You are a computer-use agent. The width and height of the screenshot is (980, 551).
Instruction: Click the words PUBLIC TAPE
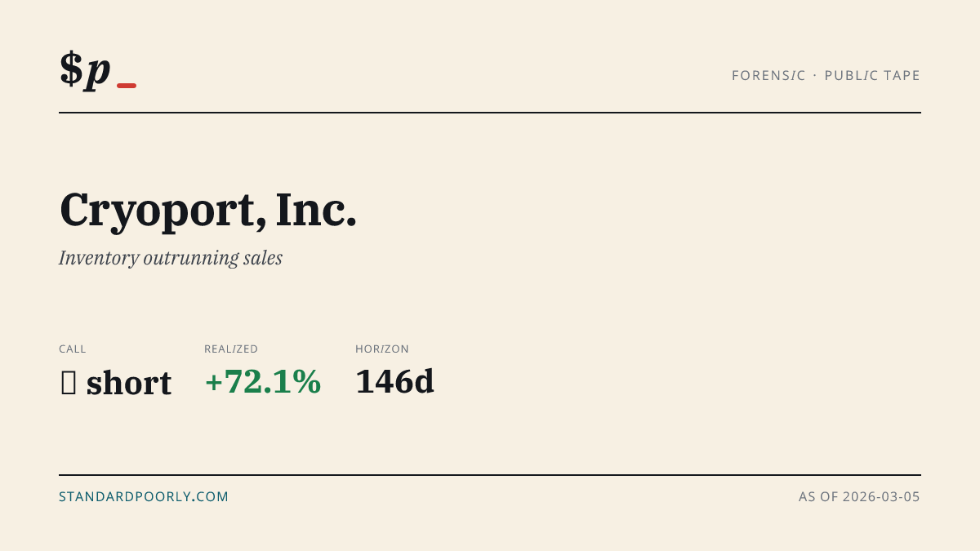click(872, 75)
